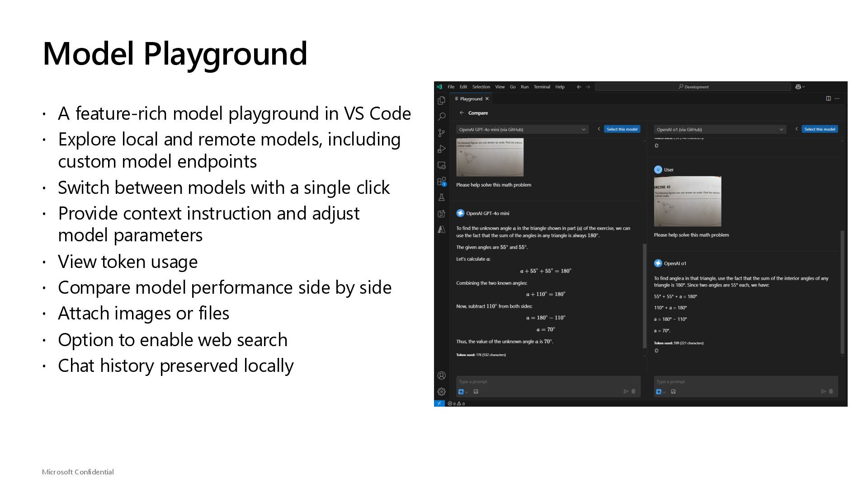
Task: Go back using the Compare arrow
Action: point(462,113)
